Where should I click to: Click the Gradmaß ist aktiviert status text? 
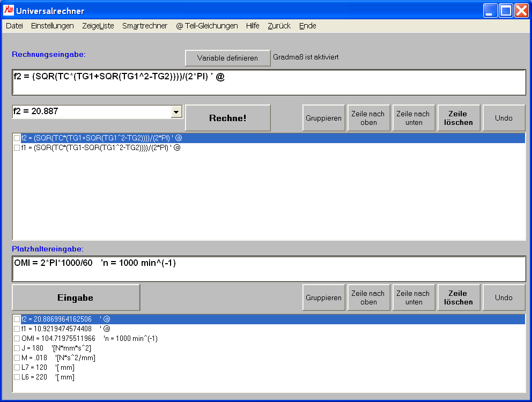(x=306, y=57)
